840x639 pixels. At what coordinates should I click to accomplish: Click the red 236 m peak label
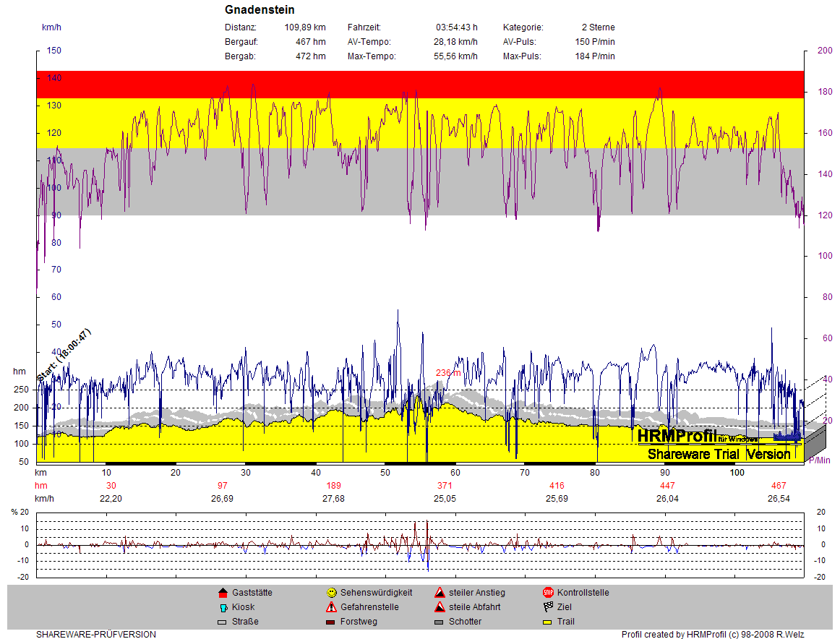point(448,373)
